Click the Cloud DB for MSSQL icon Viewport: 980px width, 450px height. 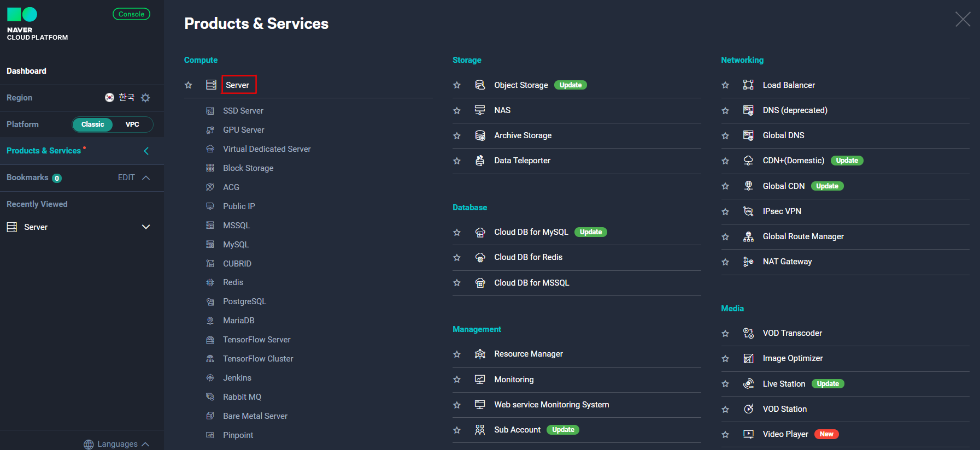point(480,283)
